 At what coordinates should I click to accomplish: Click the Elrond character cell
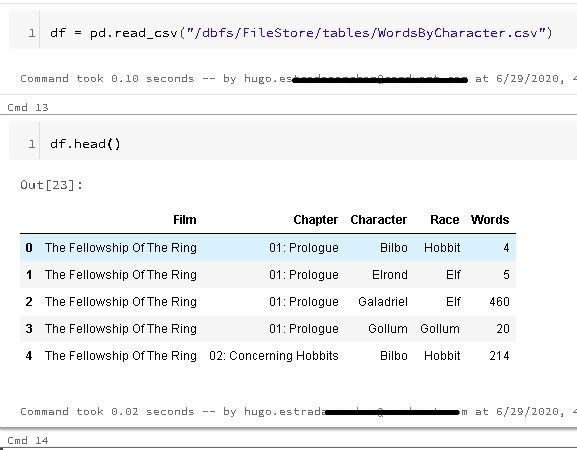(x=390, y=275)
